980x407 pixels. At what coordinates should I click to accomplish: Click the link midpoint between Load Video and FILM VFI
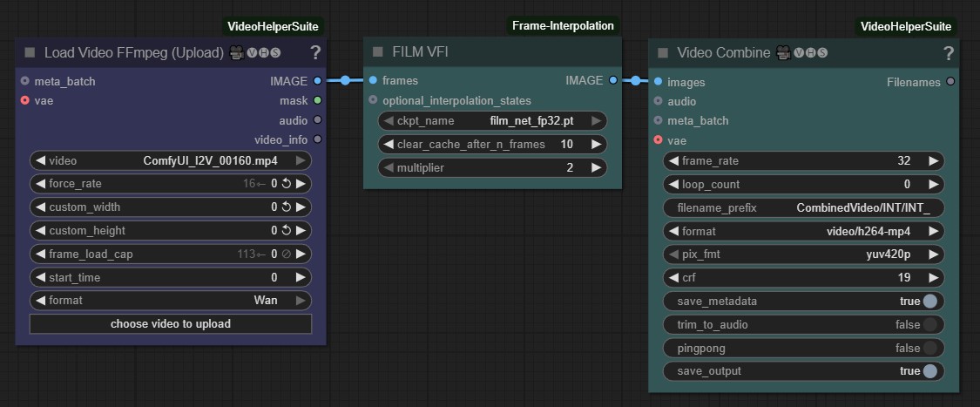(345, 80)
